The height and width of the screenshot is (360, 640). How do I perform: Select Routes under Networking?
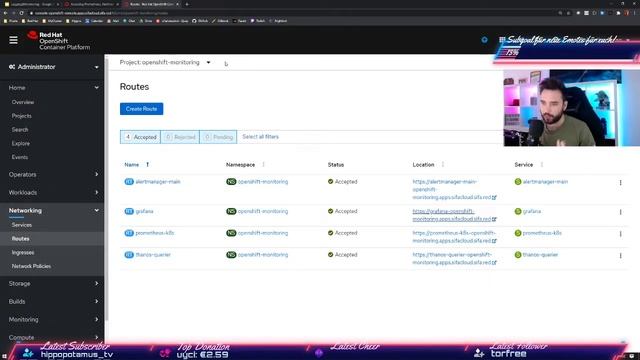tap(20, 239)
